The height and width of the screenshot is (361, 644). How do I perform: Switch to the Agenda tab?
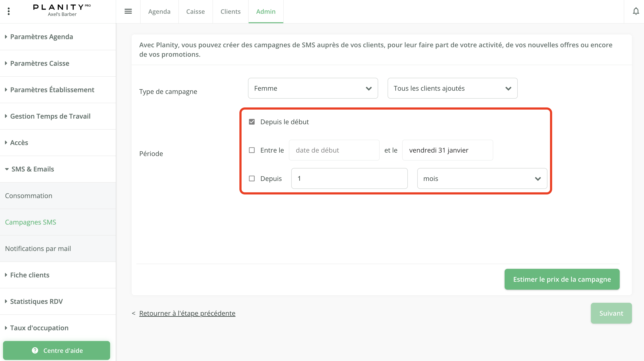159,11
